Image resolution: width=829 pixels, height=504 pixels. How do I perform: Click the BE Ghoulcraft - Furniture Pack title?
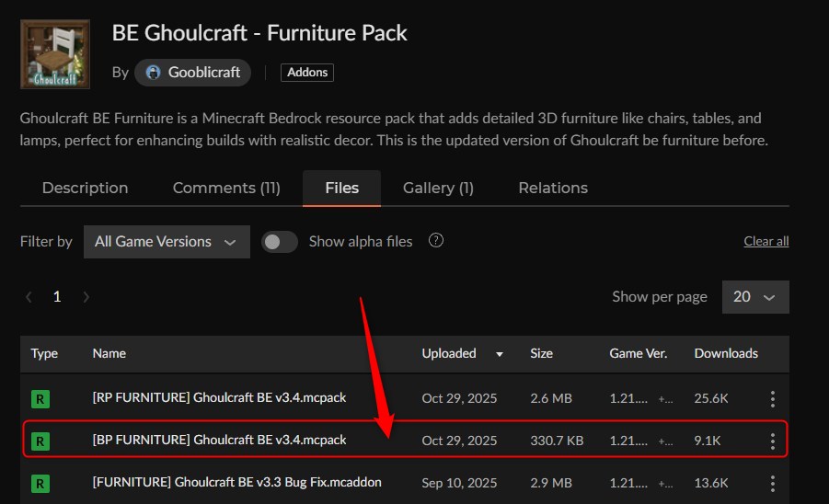click(259, 33)
